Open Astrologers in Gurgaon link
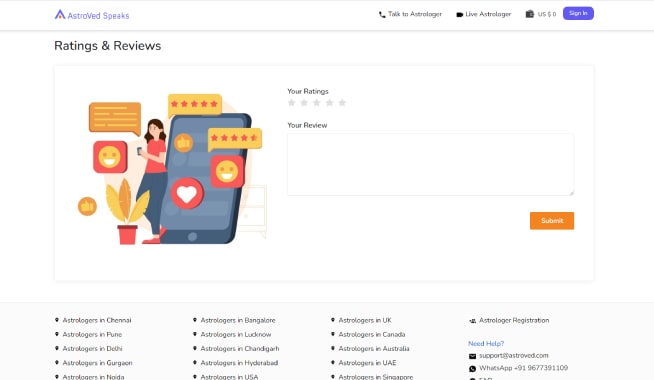 click(x=97, y=363)
